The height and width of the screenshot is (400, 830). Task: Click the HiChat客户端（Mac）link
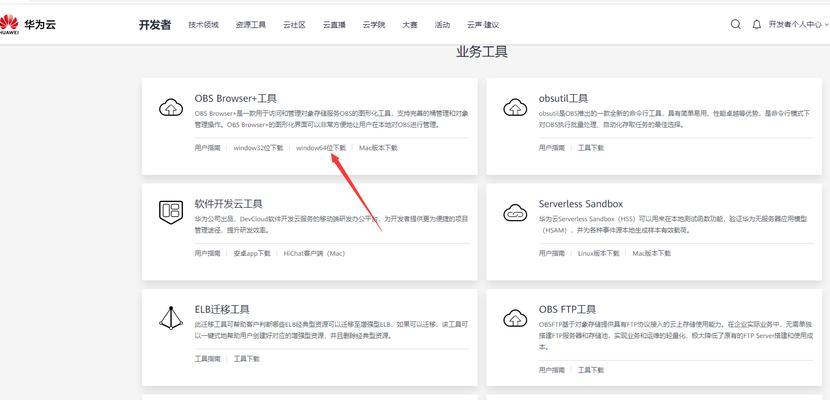click(x=314, y=253)
